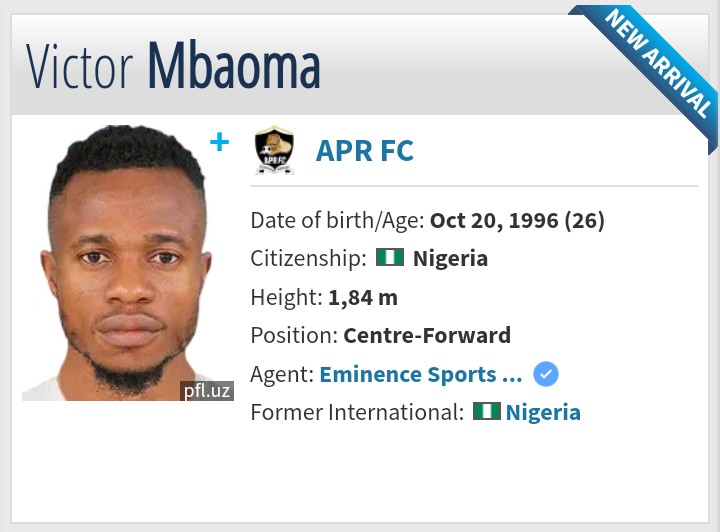Open the APR FC club name link

click(364, 151)
